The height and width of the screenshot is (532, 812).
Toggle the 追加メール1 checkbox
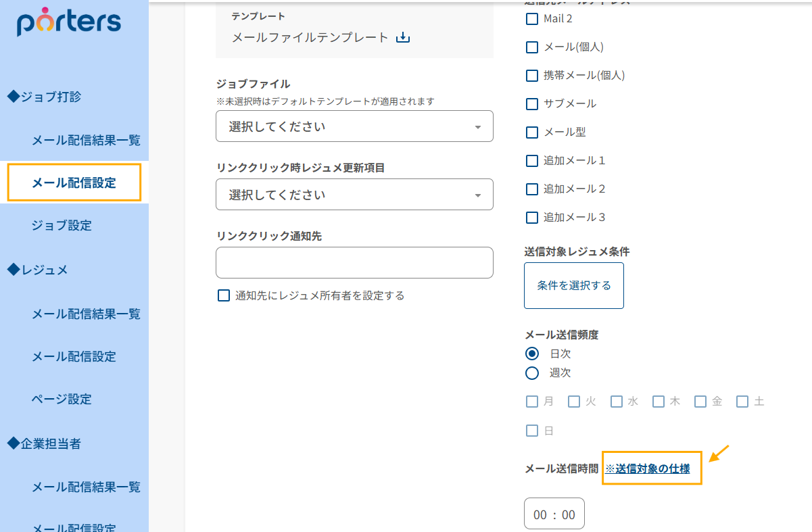532,161
